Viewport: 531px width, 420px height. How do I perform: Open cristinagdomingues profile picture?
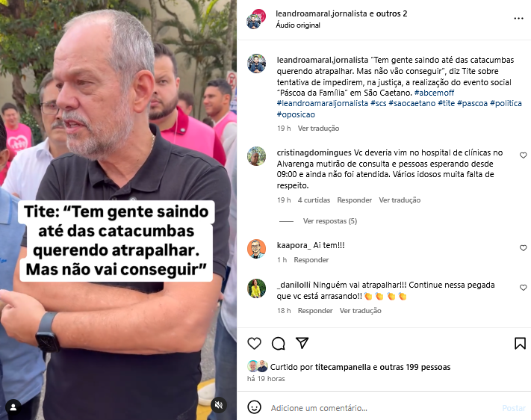pyautogui.click(x=256, y=156)
